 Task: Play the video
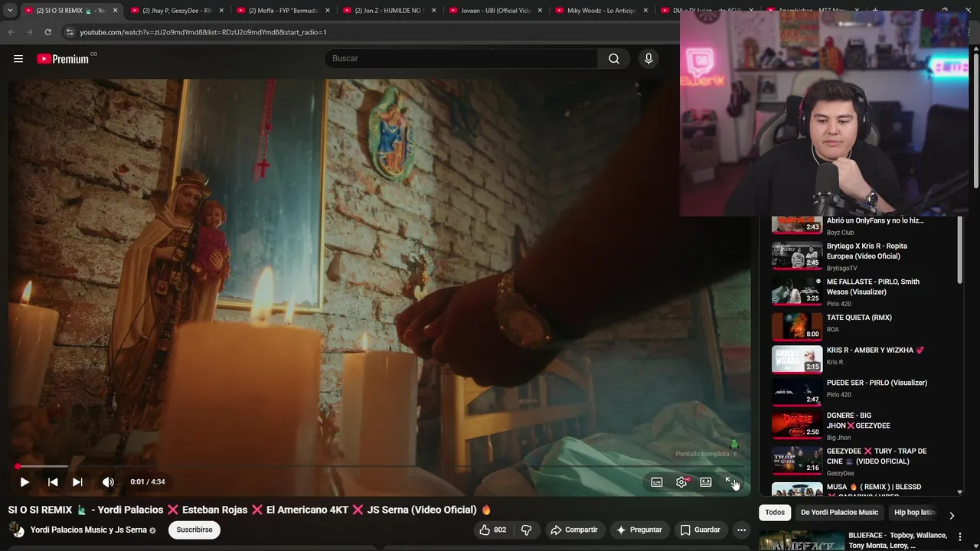(24, 482)
